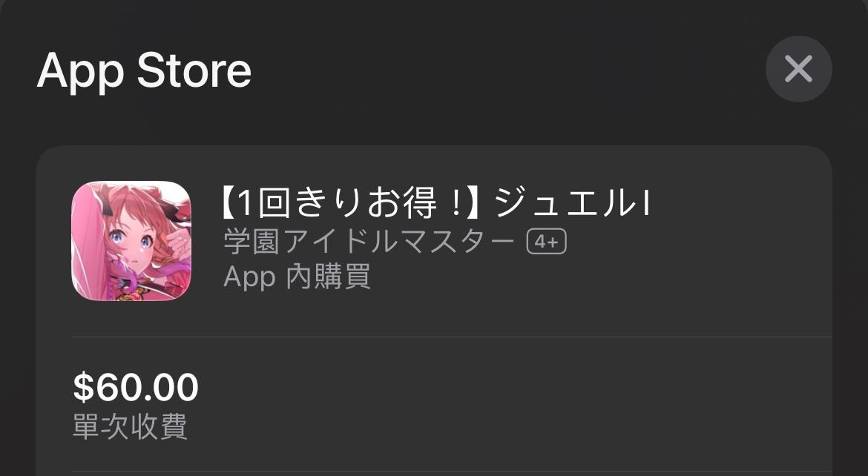Tap the 內購買 characters under the app name
Screen dimensions: 868x476
pyautogui.click(x=328, y=277)
